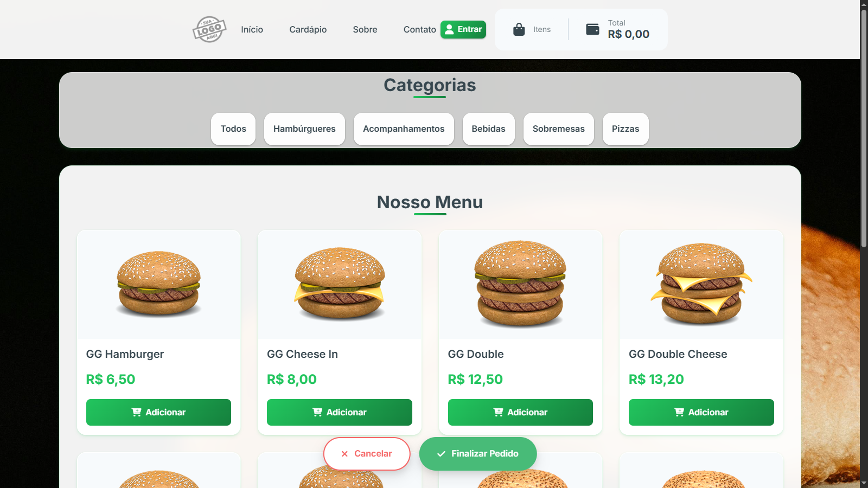
Task: Go to Cardápio in the navigation
Action: click(308, 29)
